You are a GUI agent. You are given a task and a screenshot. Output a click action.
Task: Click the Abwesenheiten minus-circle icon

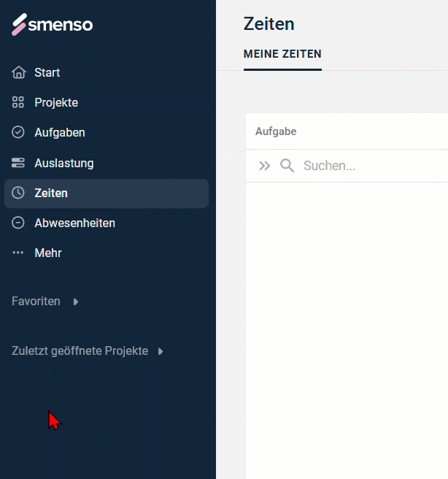18,223
